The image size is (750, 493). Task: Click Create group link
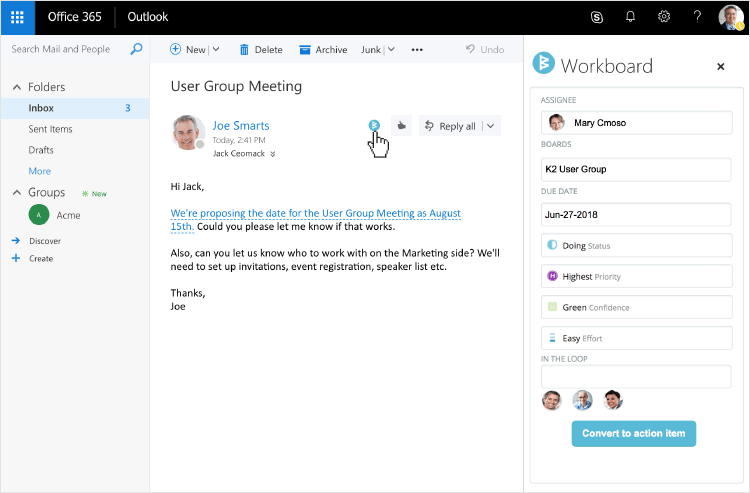point(41,259)
